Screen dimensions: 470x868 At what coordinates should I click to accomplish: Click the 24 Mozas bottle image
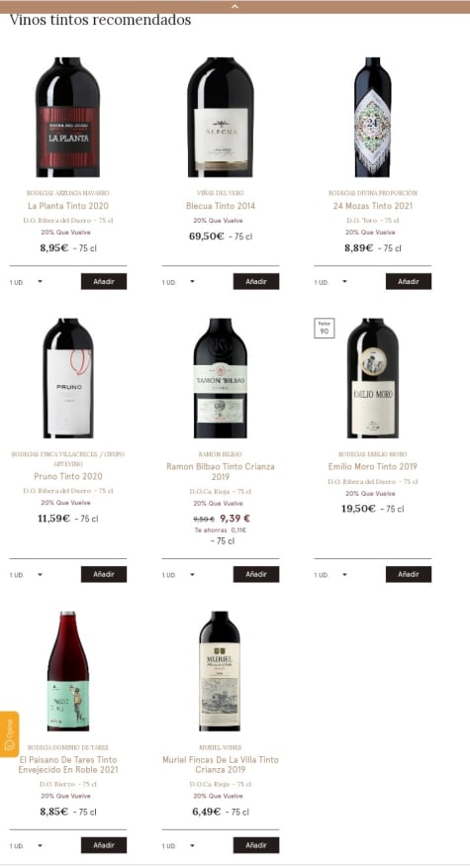[x=373, y=117]
